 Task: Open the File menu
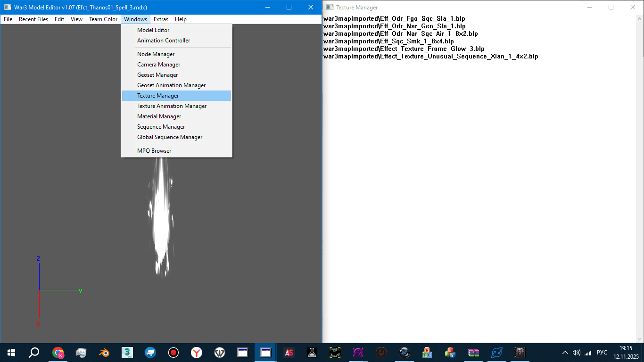point(8,19)
